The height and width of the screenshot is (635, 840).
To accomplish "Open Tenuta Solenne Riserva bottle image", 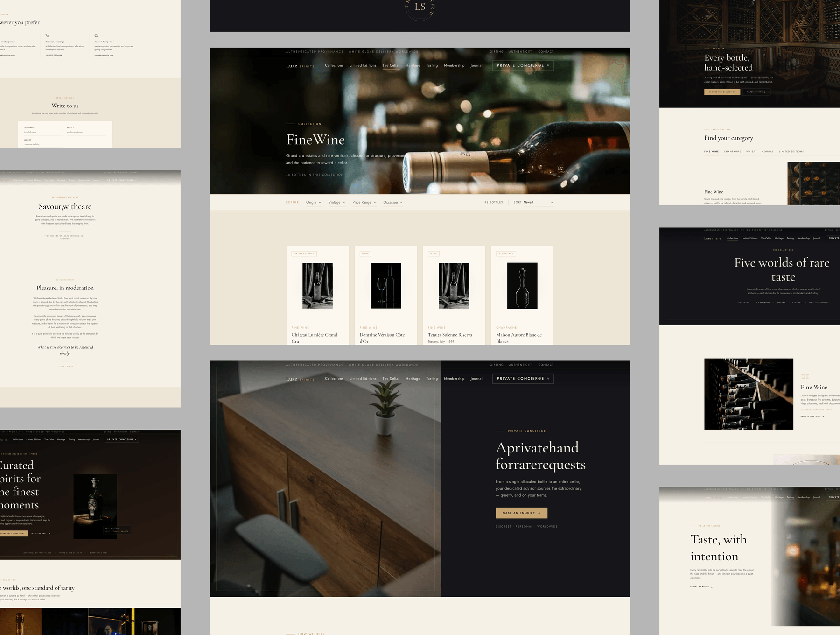I will [x=454, y=286].
